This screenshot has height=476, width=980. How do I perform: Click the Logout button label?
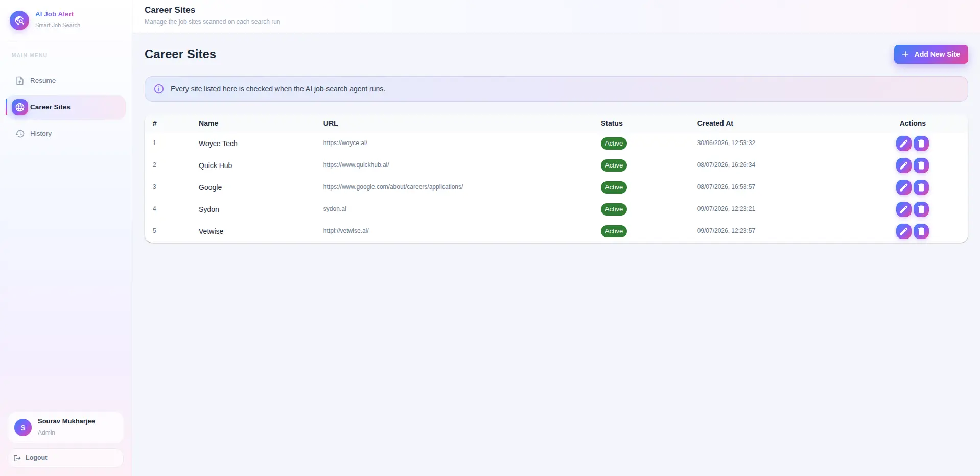(x=36, y=458)
